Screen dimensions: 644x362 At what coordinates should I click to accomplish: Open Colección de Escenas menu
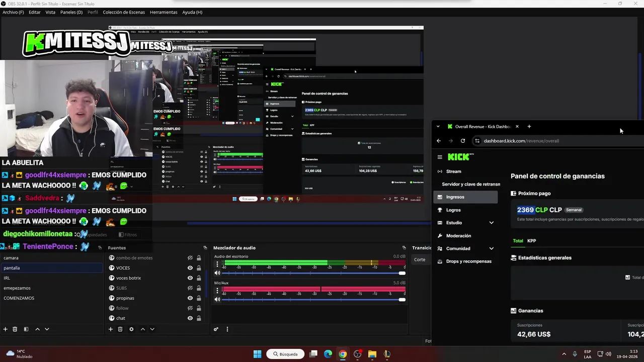coord(124,12)
